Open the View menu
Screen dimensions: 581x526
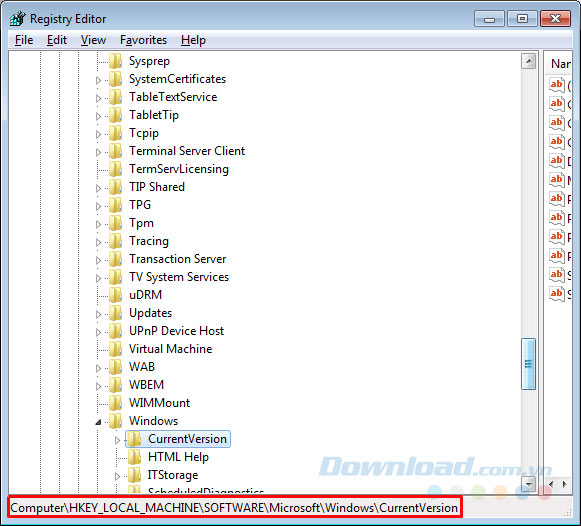(93, 40)
